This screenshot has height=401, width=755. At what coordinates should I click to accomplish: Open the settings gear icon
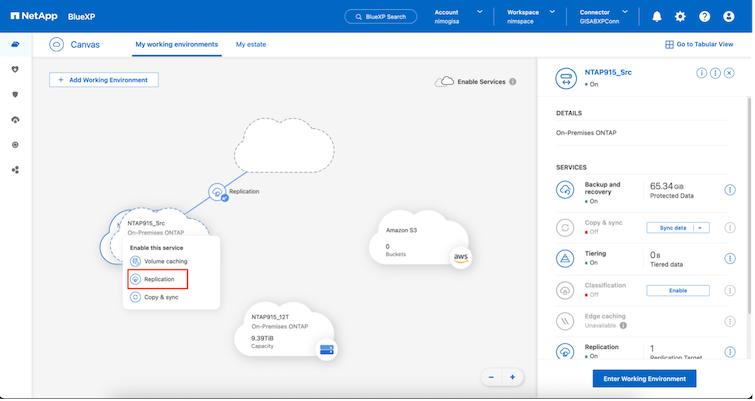tap(680, 17)
